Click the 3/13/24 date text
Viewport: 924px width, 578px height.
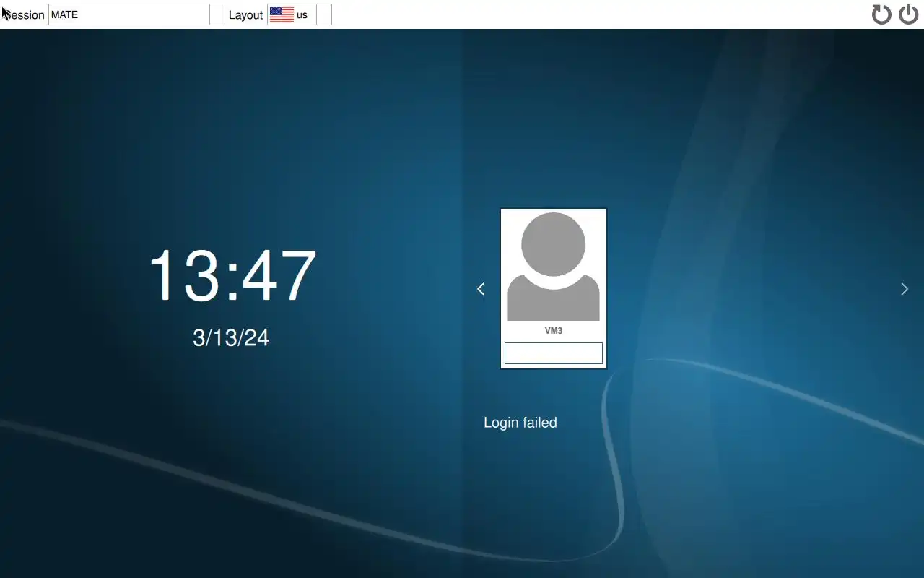[x=231, y=337]
